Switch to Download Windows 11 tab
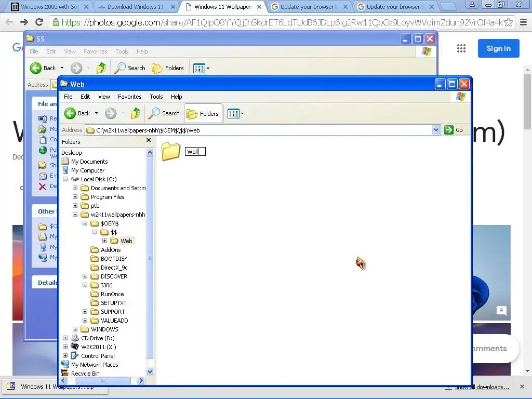 click(135, 7)
